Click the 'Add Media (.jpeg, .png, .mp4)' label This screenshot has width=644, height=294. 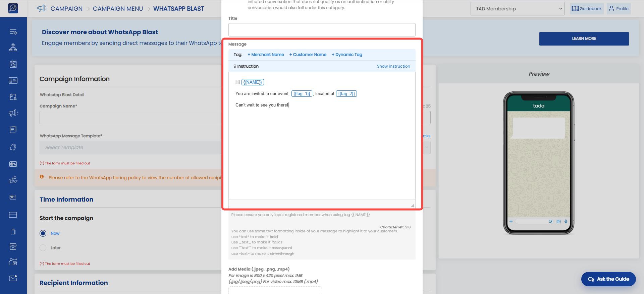[x=259, y=269]
